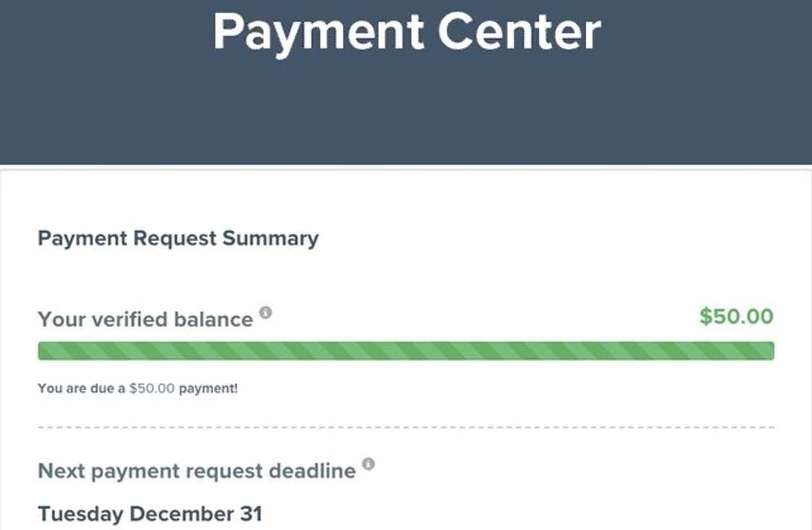The width and height of the screenshot is (812, 530).
Task: Click the 'Payment Center' page title
Action: point(407,30)
